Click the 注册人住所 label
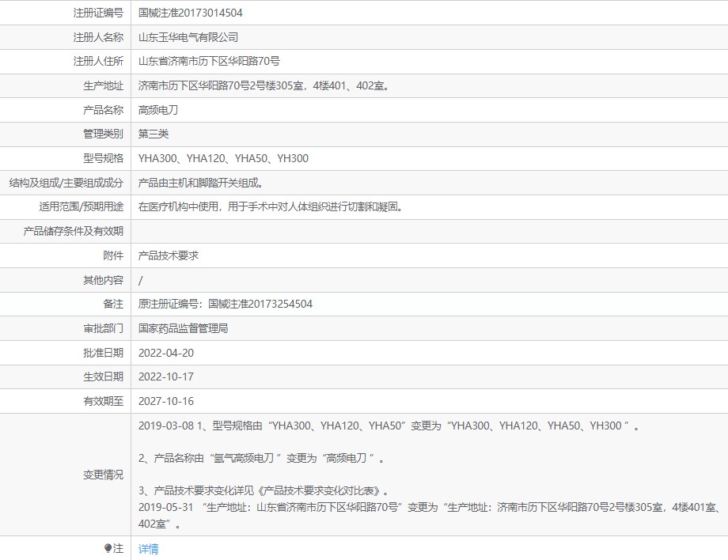This screenshot has width=728, height=560. (98, 61)
